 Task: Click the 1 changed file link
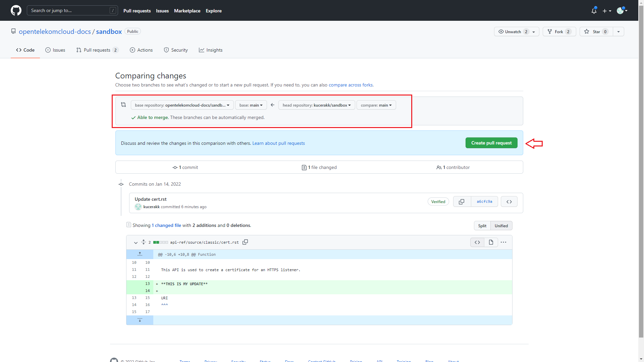(x=166, y=225)
